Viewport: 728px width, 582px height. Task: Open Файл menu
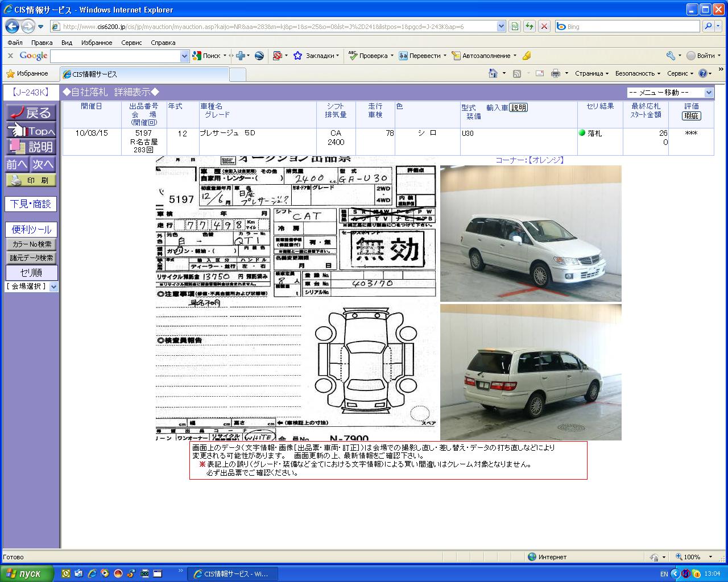(15, 43)
